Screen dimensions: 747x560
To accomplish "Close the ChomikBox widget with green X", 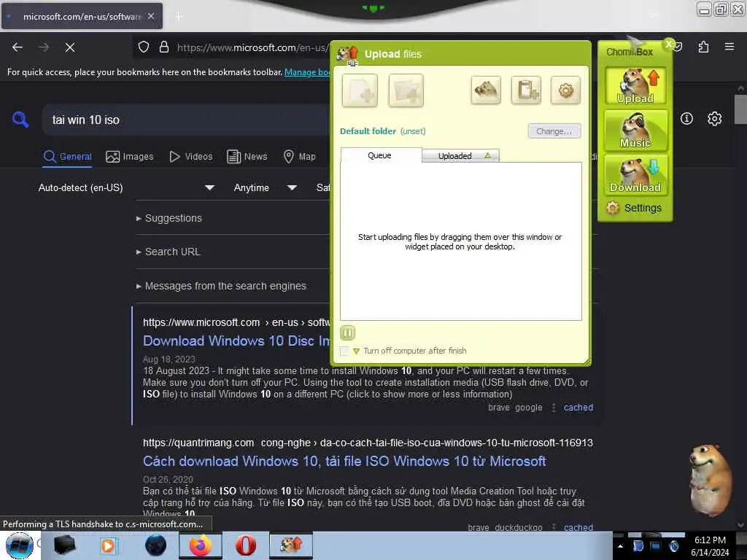I will pyautogui.click(x=669, y=44).
